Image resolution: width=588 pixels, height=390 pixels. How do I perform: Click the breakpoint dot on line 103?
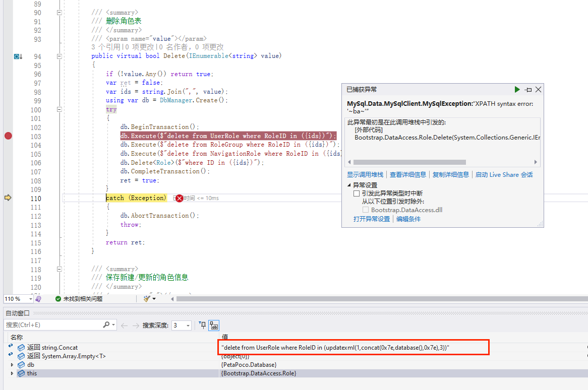pyautogui.click(x=8, y=136)
